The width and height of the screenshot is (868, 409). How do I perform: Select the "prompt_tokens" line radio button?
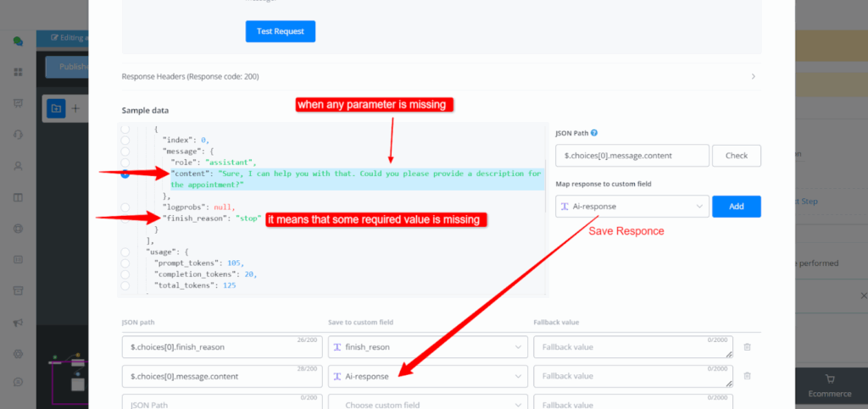pyautogui.click(x=125, y=263)
